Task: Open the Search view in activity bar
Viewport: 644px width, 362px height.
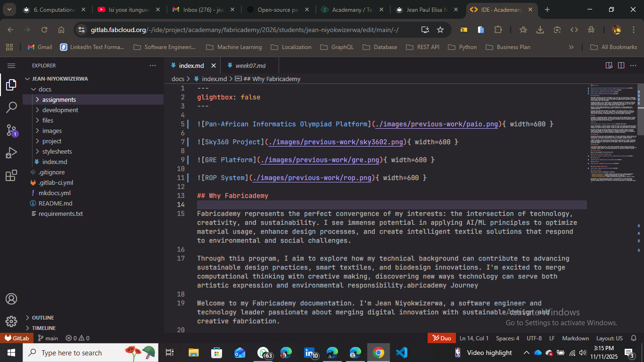Action: pyautogui.click(x=11, y=107)
